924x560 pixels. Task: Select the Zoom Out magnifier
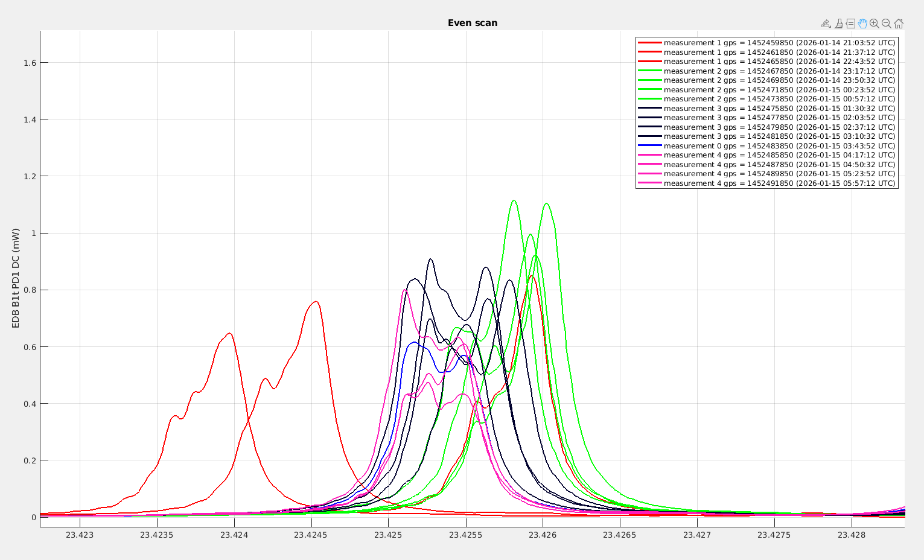click(x=886, y=24)
